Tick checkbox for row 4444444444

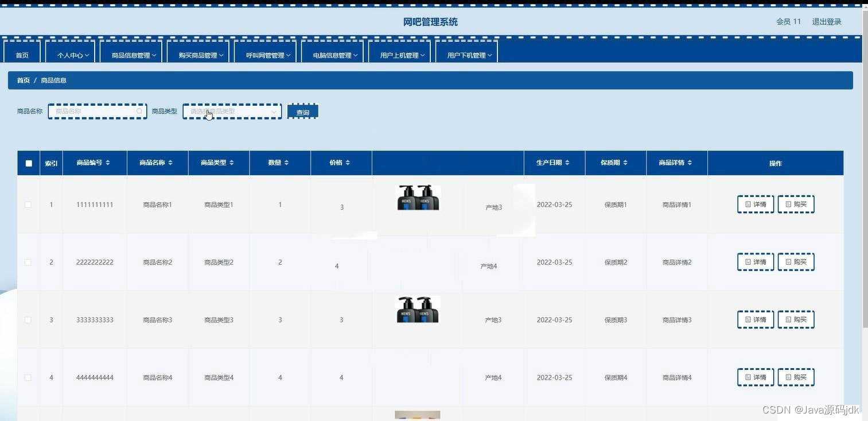(x=28, y=377)
